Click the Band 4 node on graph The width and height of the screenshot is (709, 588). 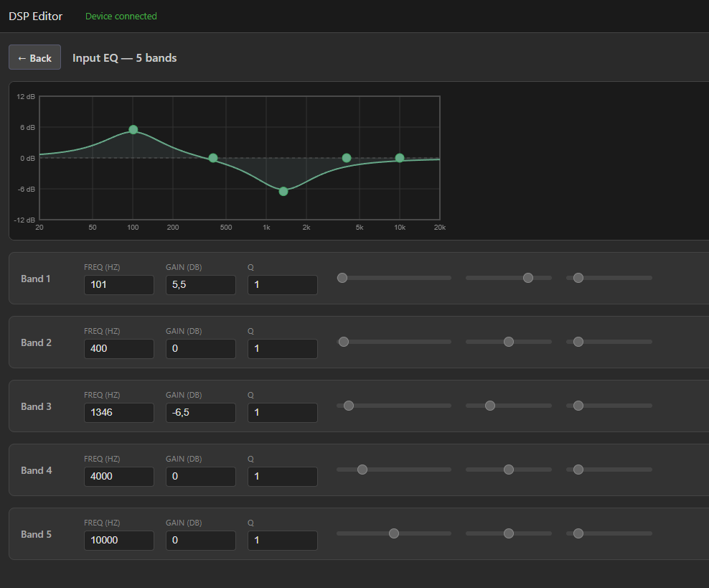coord(347,158)
